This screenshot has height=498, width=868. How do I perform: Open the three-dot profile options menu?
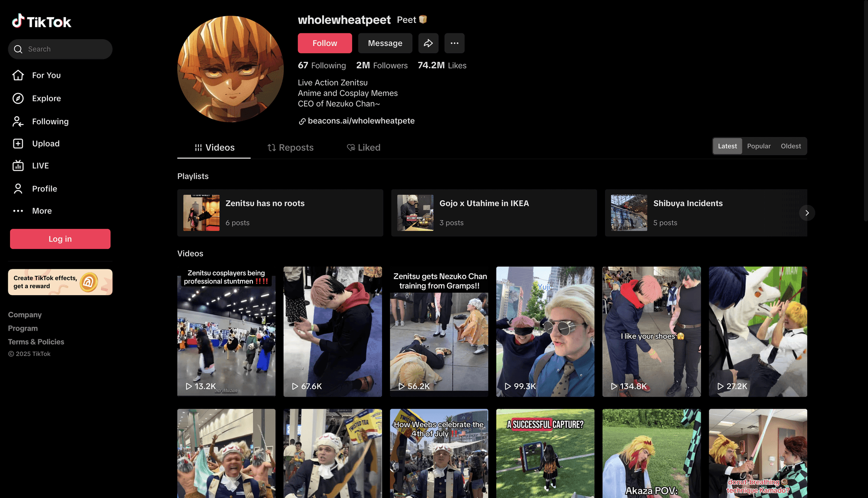click(454, 43)
